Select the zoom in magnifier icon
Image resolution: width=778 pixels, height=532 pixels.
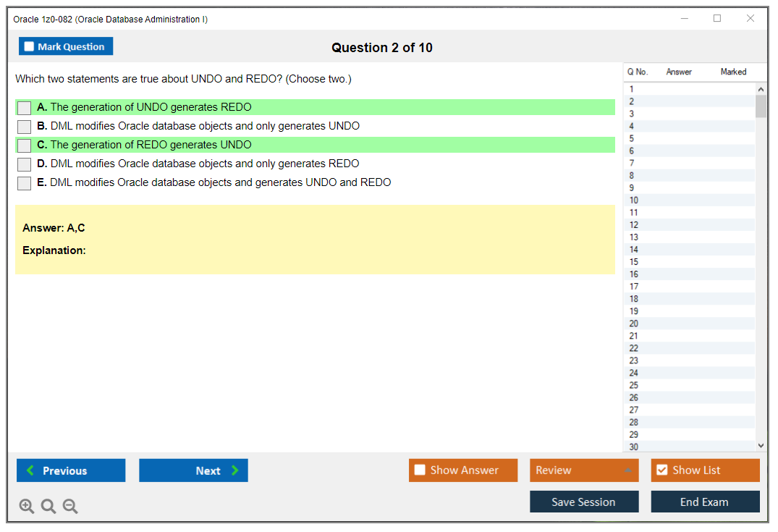pyautogui.click(x=26, y=506)
